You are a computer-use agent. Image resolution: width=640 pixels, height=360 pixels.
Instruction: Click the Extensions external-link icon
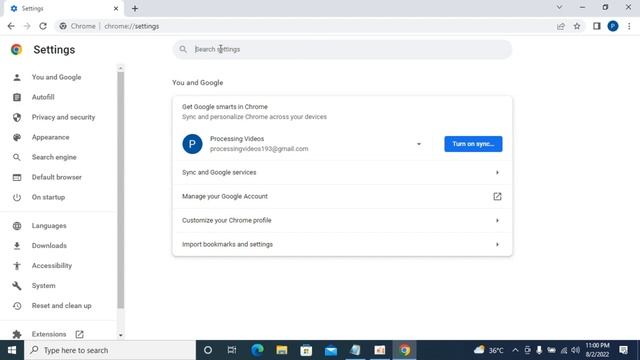pyautogui.click(x=80, y=334)
